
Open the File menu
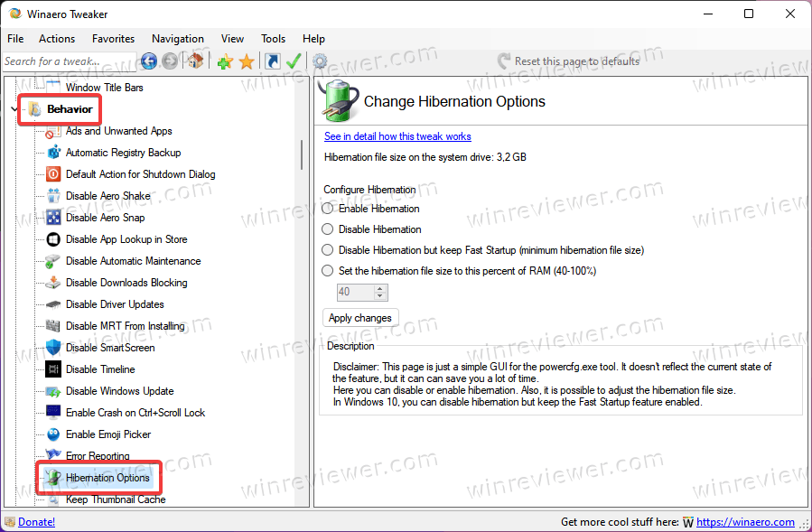[x=15, y=39]
